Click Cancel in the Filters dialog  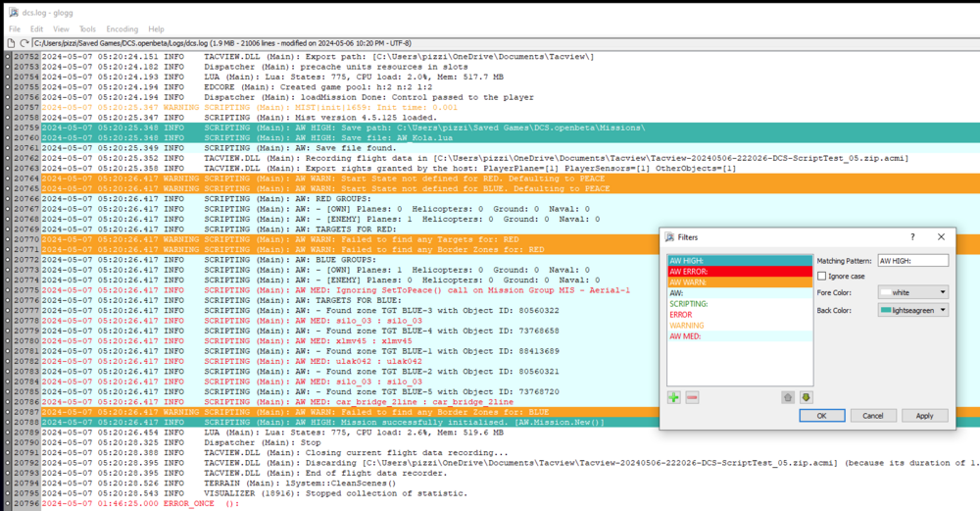click(x=873, y=416)
